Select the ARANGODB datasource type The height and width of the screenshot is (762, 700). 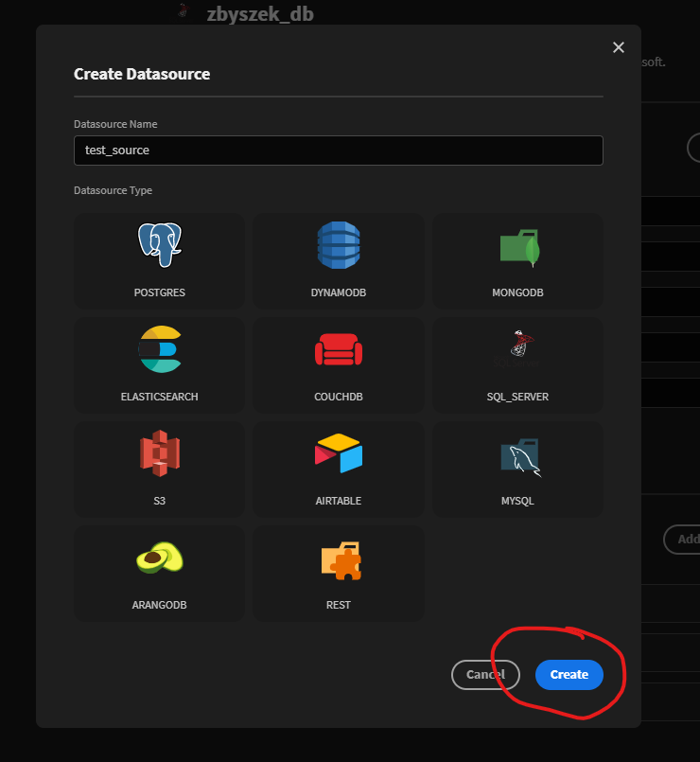point(158,574)
